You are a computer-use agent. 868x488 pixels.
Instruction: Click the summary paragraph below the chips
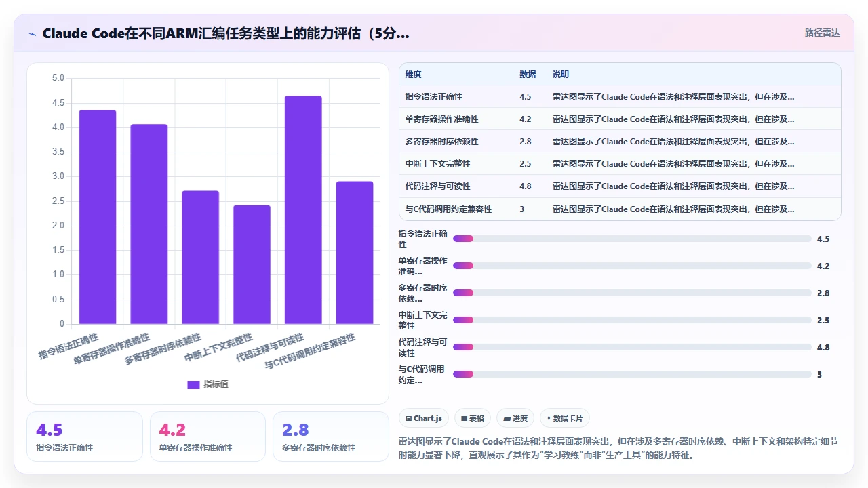pyautogui.click(x=618, y=448)
